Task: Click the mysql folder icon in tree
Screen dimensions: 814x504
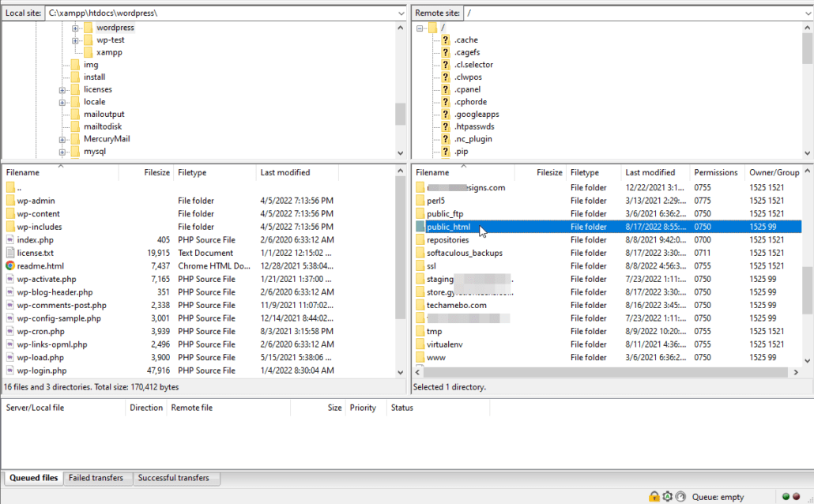Action: 75,152
